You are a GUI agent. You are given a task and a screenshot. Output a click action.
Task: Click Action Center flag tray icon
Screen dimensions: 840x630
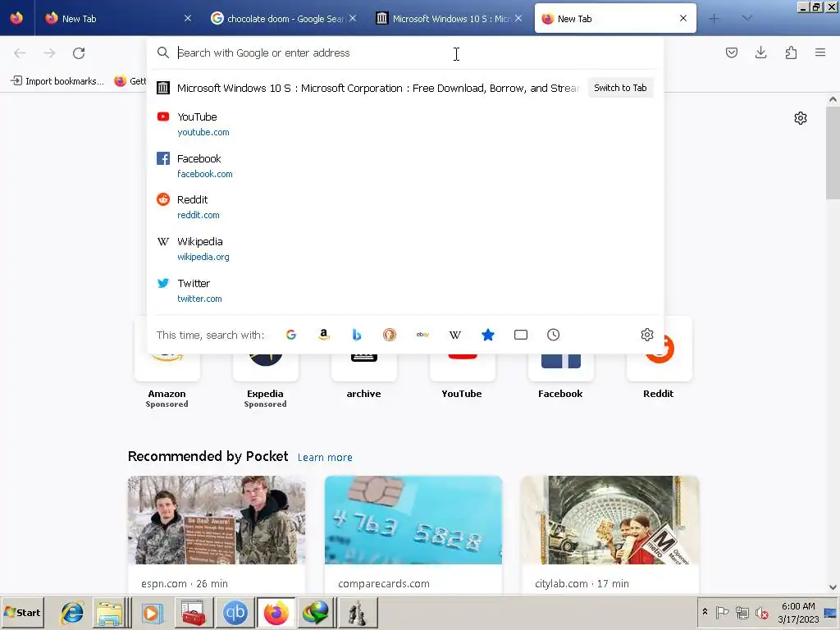coord(722,612)
